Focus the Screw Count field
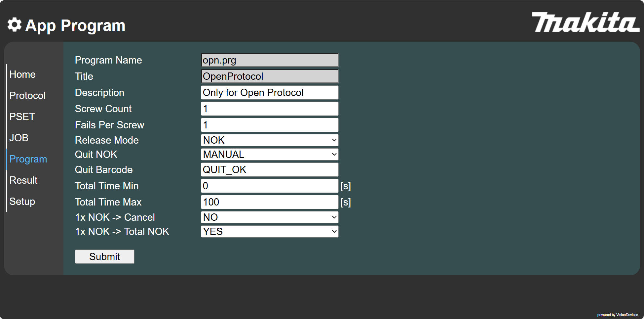The width and height of the screenshot is (644, 319). [x=270, y=109]
